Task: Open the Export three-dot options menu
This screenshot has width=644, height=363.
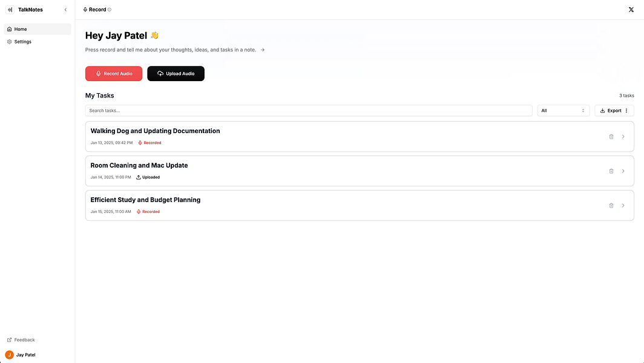Action: pos(626,111)
